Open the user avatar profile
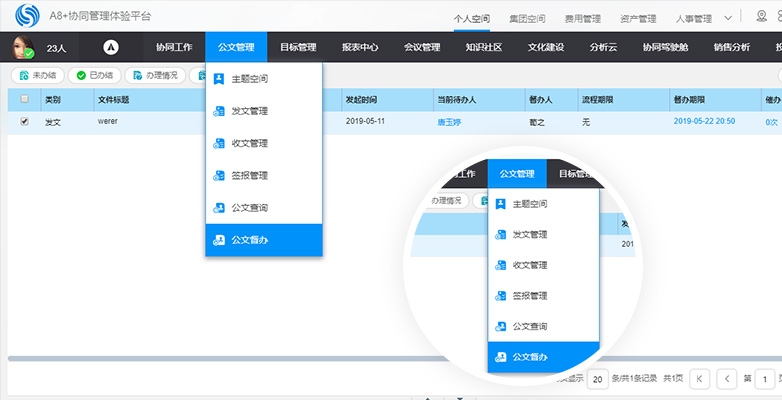Viewport: 782px width, 400px height. pos(21,46)
